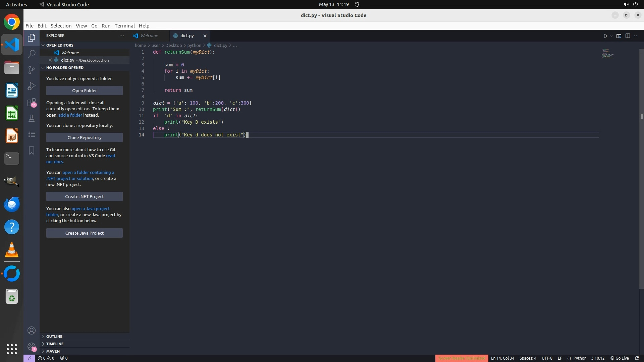Click the 'add a folder' link
The height and width of the screenshot is (362, 644).
(70, 115)
